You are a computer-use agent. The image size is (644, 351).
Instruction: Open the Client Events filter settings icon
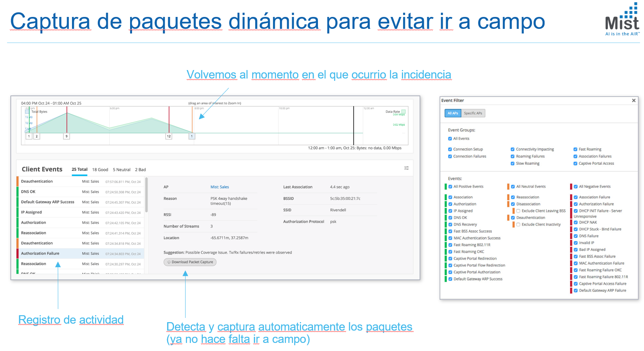click(x=406, y=168)
